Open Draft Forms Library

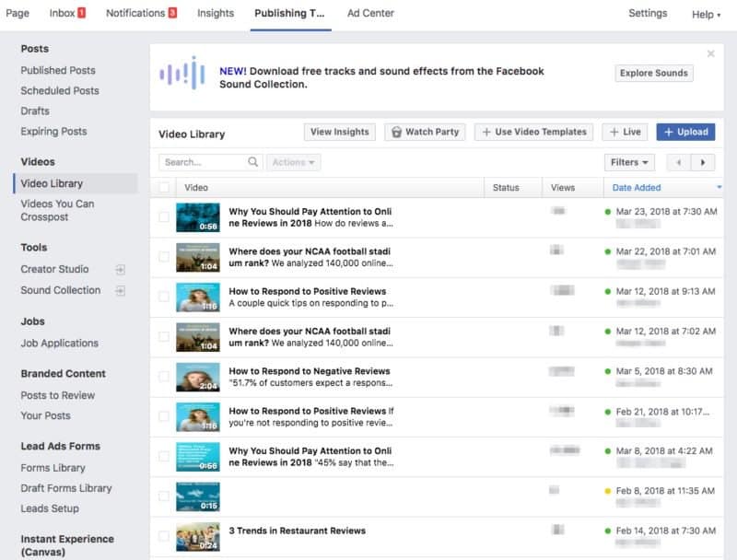(66, 488)
